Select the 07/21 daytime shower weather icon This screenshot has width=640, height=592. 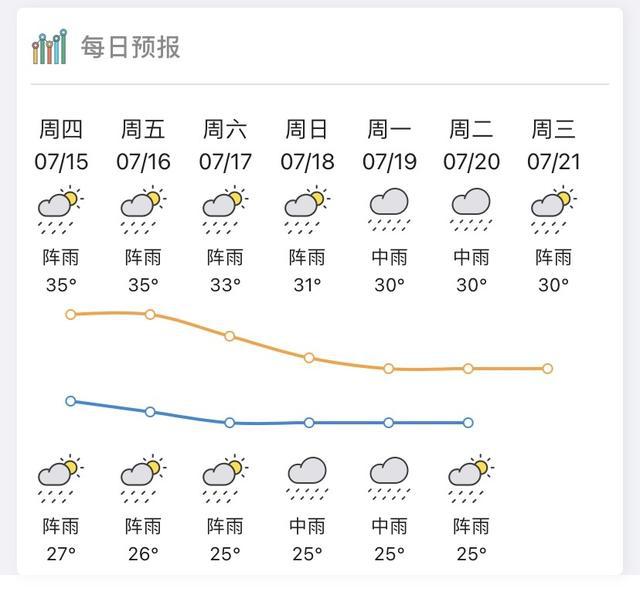[x=553, y=210]
